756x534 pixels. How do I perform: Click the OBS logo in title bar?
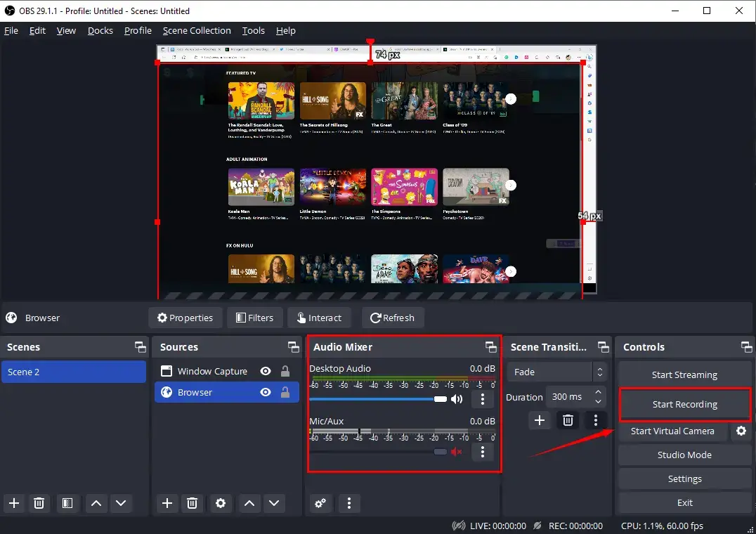(x=10, y=11)
